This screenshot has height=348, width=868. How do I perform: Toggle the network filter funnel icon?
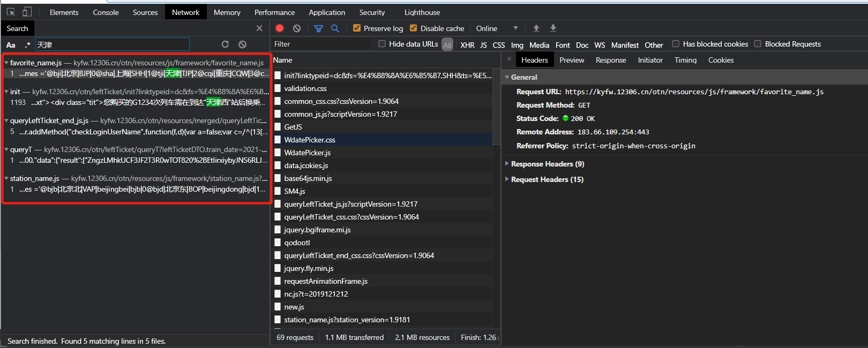tap(319, 28)
